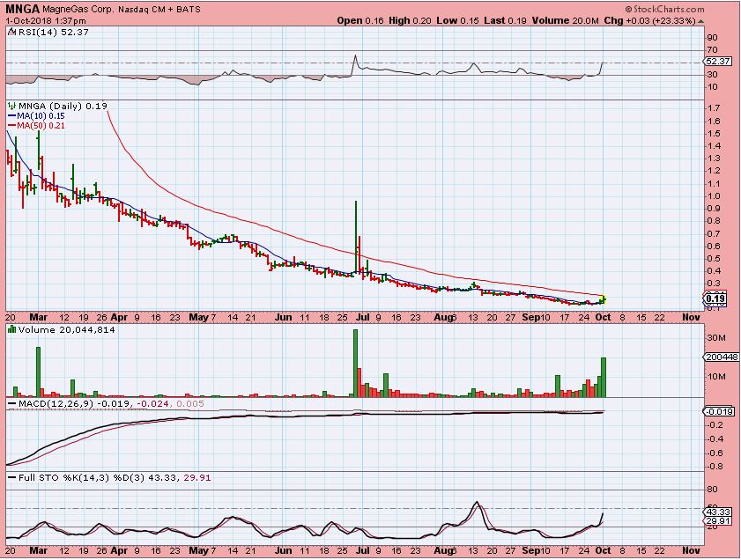Click the black line marker beside Full STO

click(12, 478)
